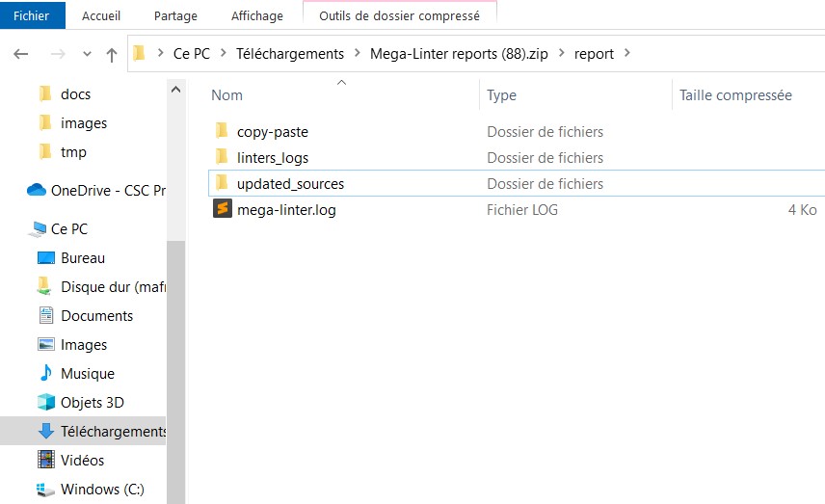Click Téléchargements in the address bar
825x504 pixels.
pyautogui.click(x=289, y=53)
